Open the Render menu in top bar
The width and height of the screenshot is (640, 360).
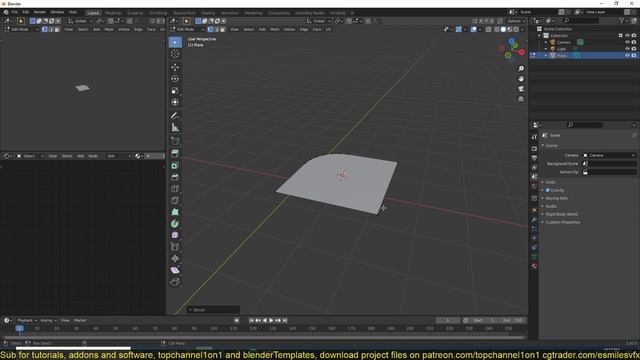click(x=40, y=12)
